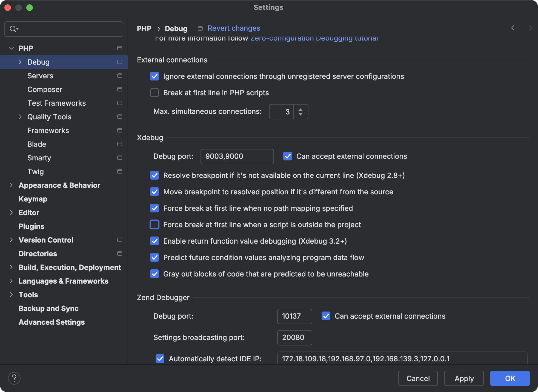Viewport: 538px width, 392px height.
Task: Select Keymap in the sidebar
Action: tap(33, 199)
